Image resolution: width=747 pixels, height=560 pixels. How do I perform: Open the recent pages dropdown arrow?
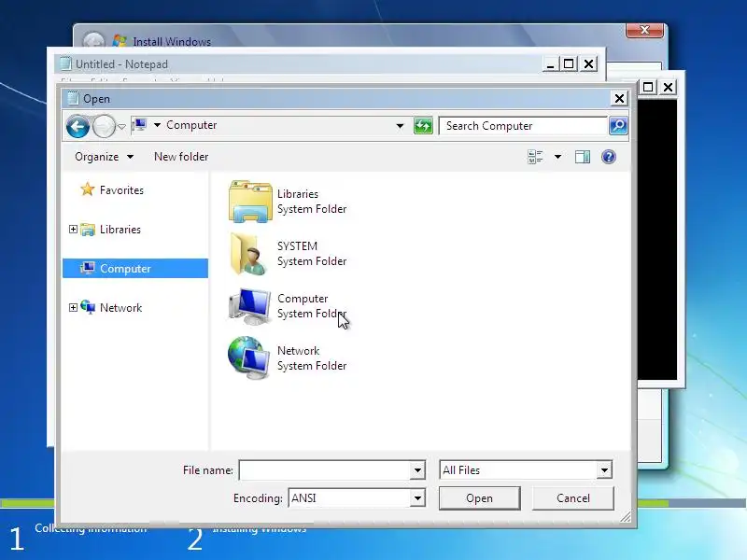click(121, 127)
